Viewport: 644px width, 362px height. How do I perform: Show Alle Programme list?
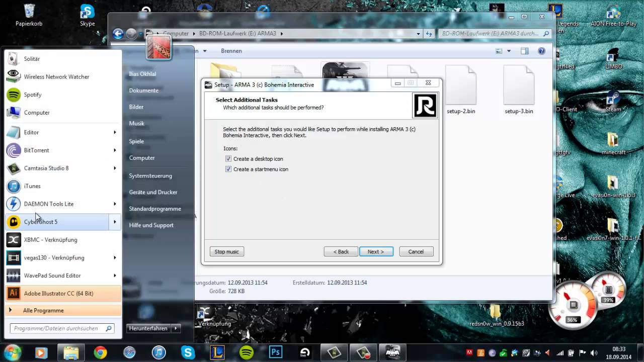click(x=63, y=311)
